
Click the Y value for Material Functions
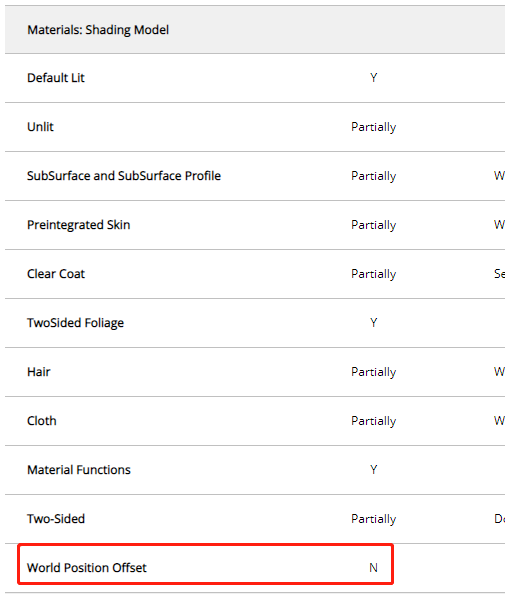click(x=374, y=470)
